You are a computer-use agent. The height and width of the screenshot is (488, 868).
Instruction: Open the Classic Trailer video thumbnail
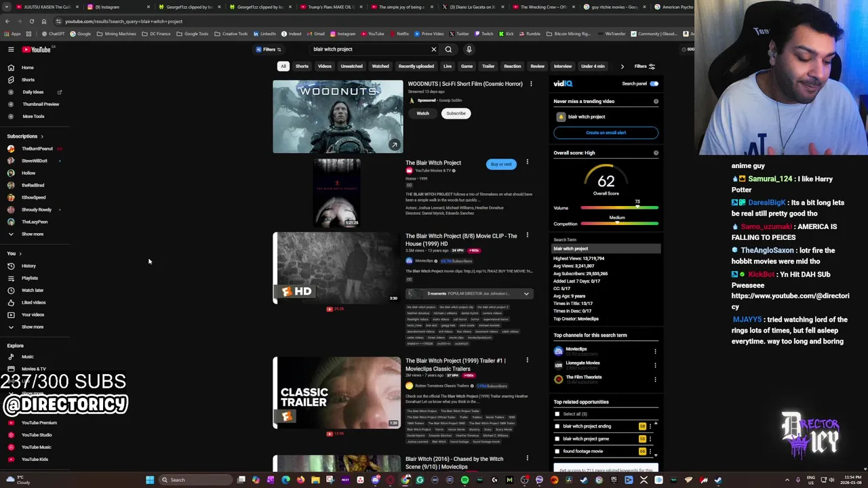coord(338,393)
